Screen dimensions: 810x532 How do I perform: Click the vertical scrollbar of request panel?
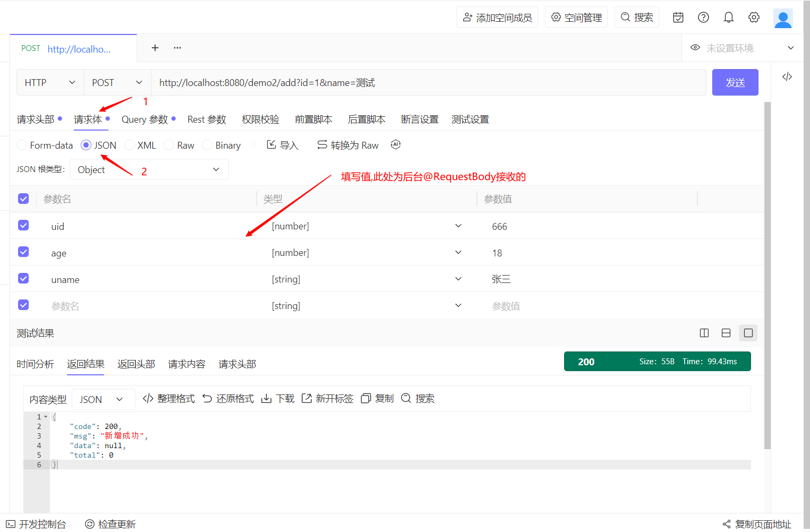(x=767, y=276)
